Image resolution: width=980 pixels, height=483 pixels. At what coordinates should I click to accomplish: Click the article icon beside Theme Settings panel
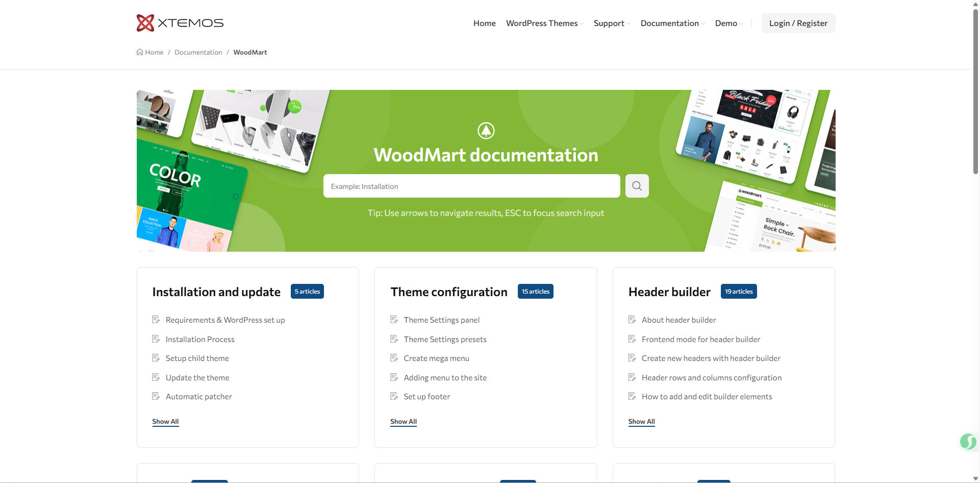(393, 319)
